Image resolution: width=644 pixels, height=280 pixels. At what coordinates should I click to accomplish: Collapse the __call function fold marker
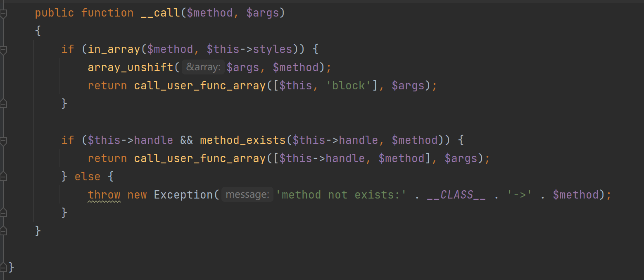(x=3, y=14)
